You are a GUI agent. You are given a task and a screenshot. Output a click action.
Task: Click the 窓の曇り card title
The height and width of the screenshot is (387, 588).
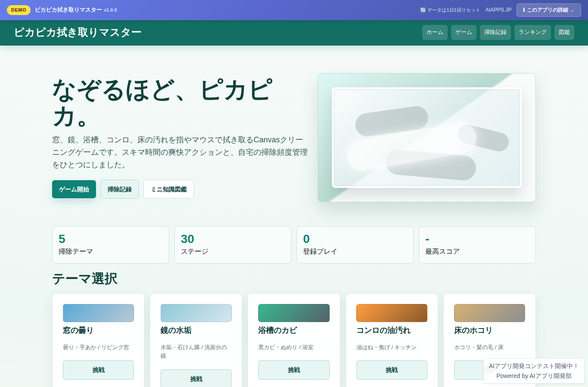pyautogui.click(x=78, y=330)
